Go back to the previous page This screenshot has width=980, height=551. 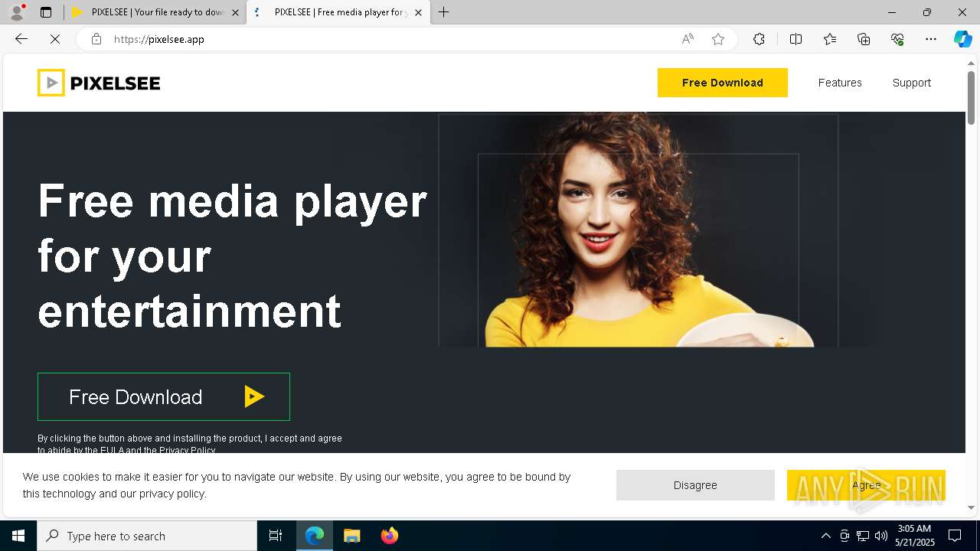[21, 39]
